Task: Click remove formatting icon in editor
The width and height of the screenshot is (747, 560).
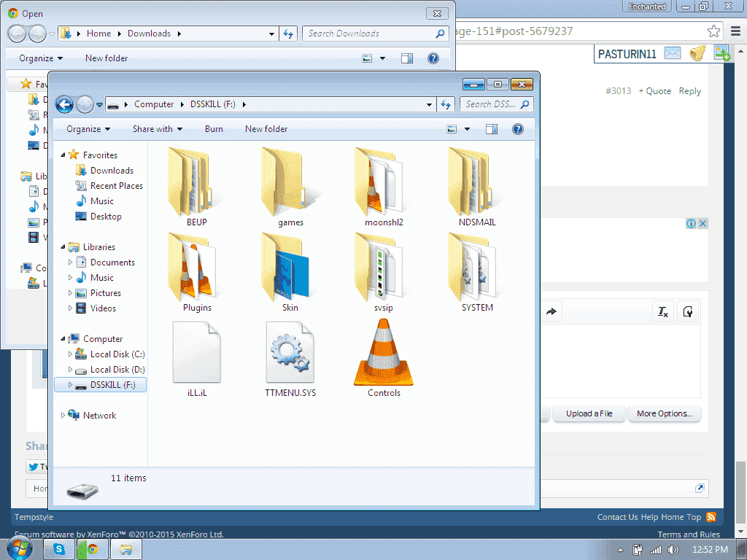Action: coord(662,312)
